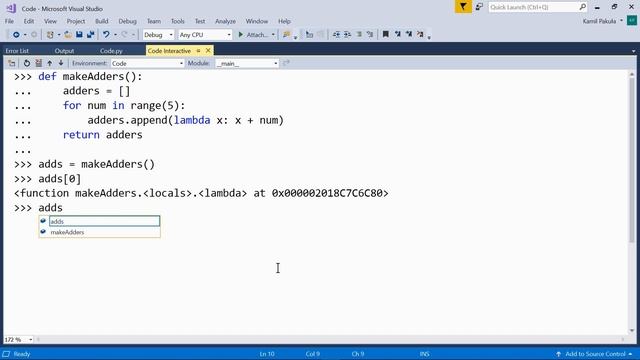Click the Visual Studio logo icon
This screenshot has height=360, width=640.
[11, 8]
